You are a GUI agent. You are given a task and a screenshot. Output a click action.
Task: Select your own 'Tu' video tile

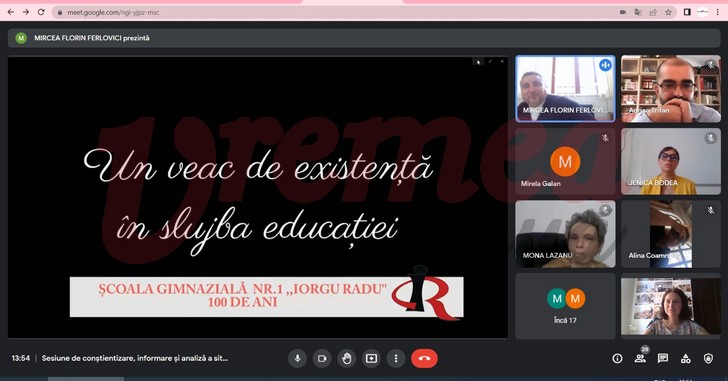pyautogui.click(x=671, y=306)
